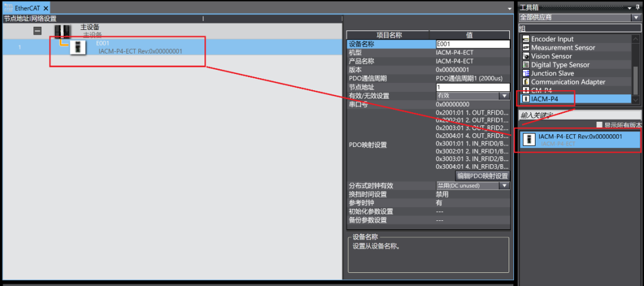Open the valid/invalid setting dropdown

[504, 96]
